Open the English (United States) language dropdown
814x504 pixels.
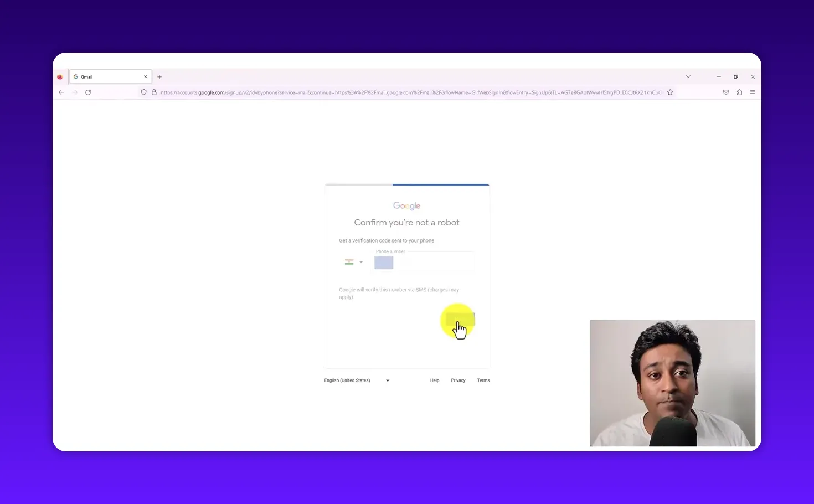[x=356, y=380]
